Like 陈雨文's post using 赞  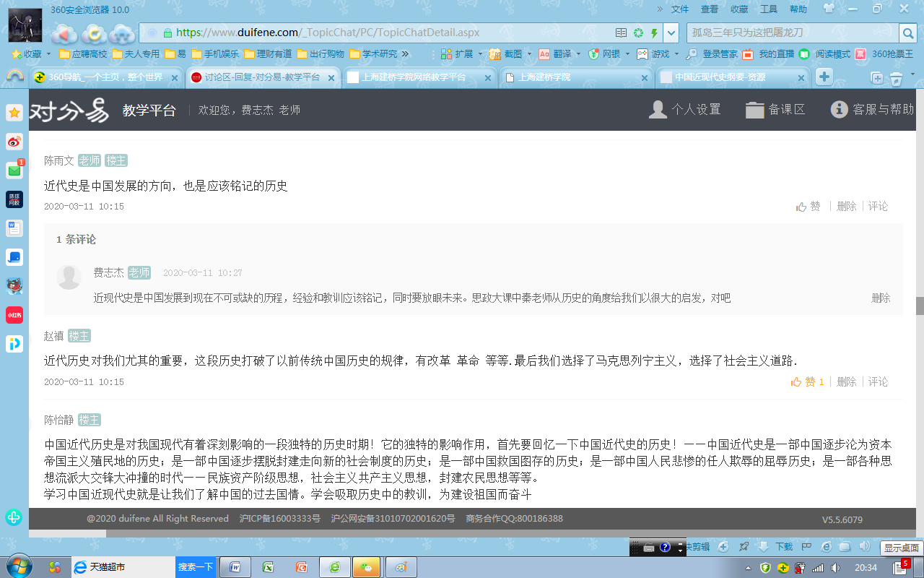click(808, 206)
